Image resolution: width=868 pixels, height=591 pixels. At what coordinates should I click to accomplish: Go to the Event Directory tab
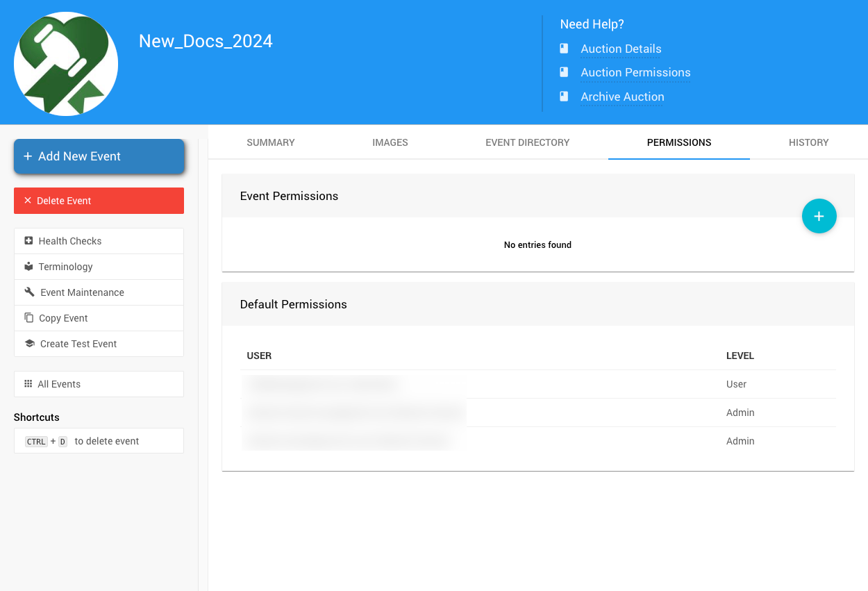pos(527,142)
